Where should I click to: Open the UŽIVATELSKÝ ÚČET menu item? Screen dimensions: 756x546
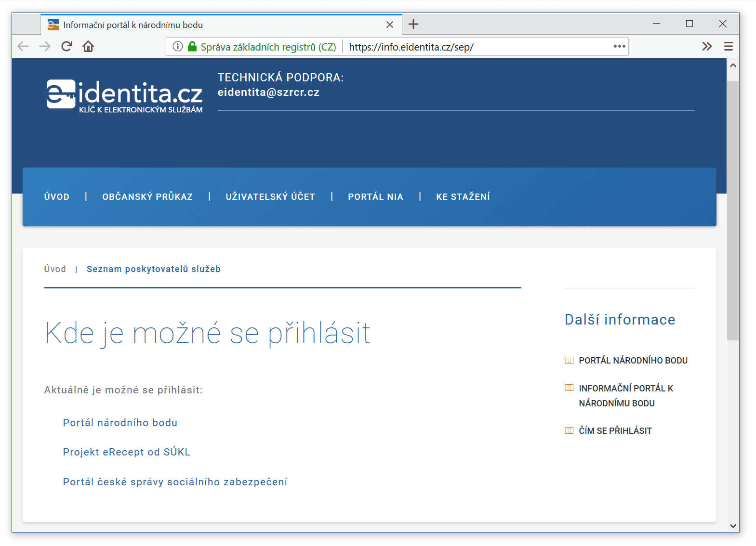coord(270,197)
